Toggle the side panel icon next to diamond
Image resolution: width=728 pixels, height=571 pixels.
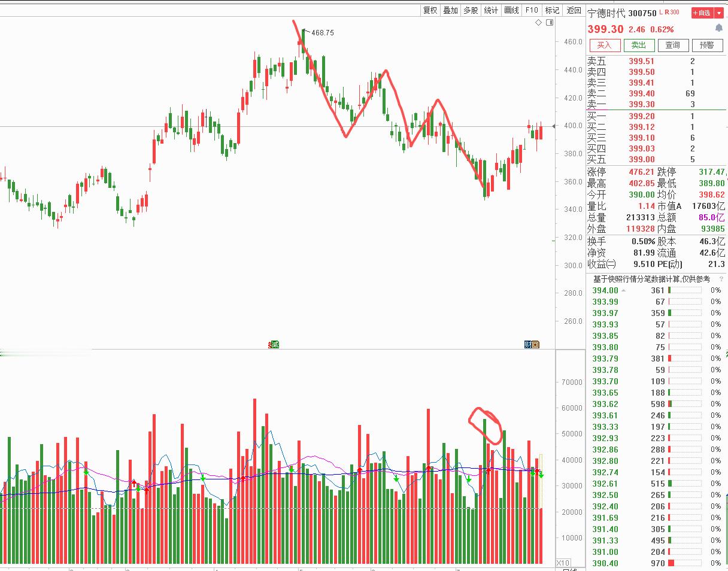(x=550, y=23)
